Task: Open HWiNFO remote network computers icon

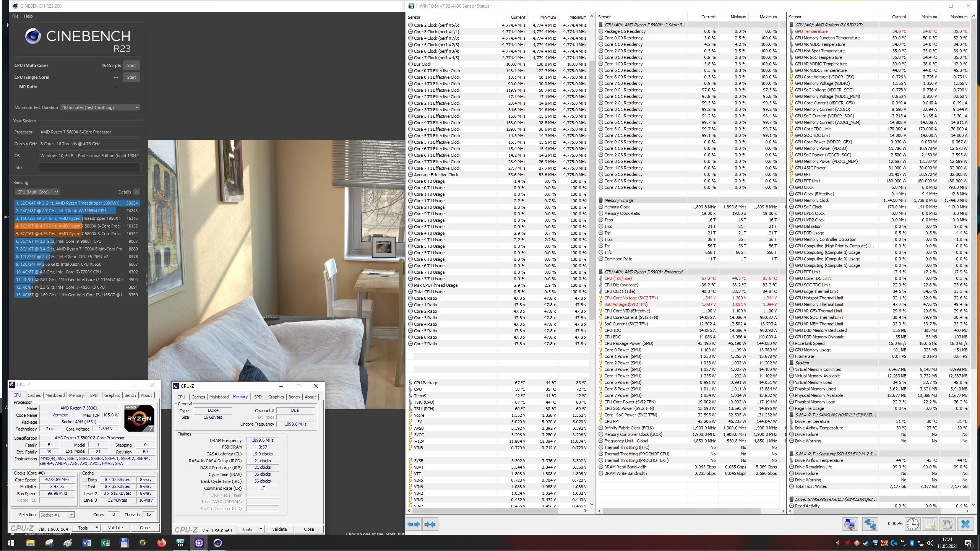Action: tap(870, 524)
